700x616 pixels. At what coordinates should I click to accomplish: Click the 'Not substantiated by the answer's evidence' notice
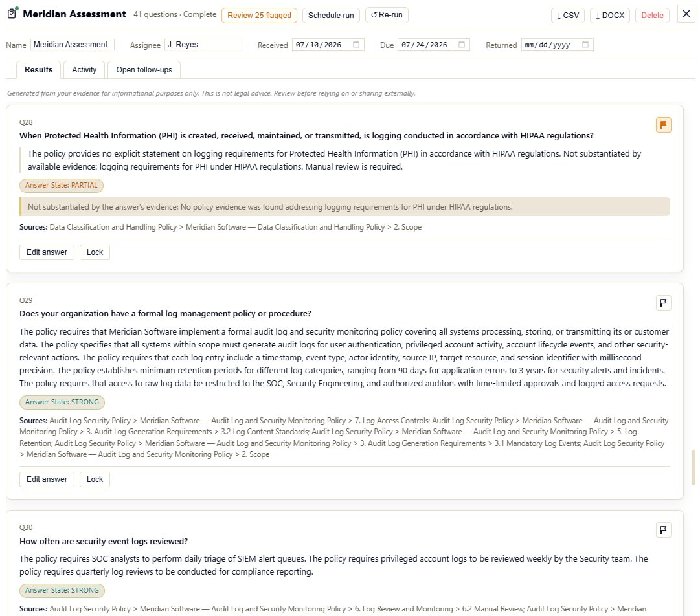(344, 206)
